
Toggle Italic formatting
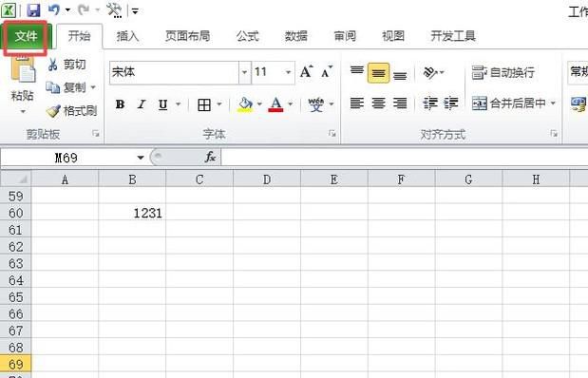pyautogui.click(x=142, y=104)
